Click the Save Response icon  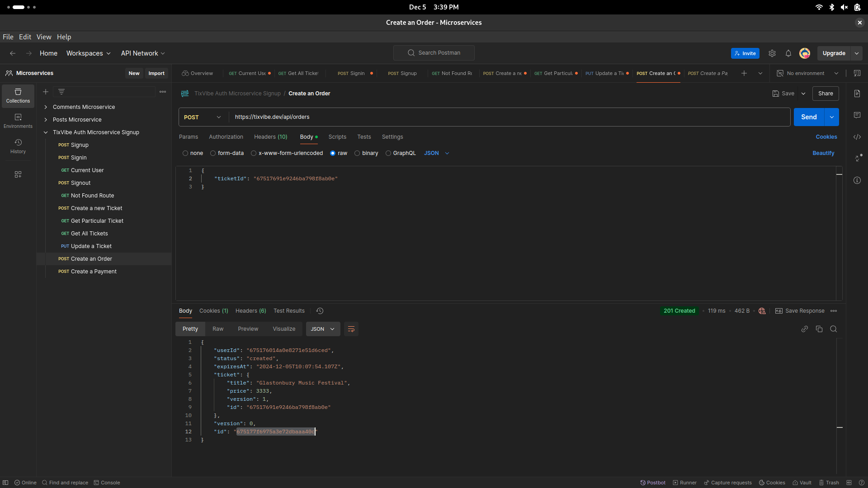click(778, 310)
